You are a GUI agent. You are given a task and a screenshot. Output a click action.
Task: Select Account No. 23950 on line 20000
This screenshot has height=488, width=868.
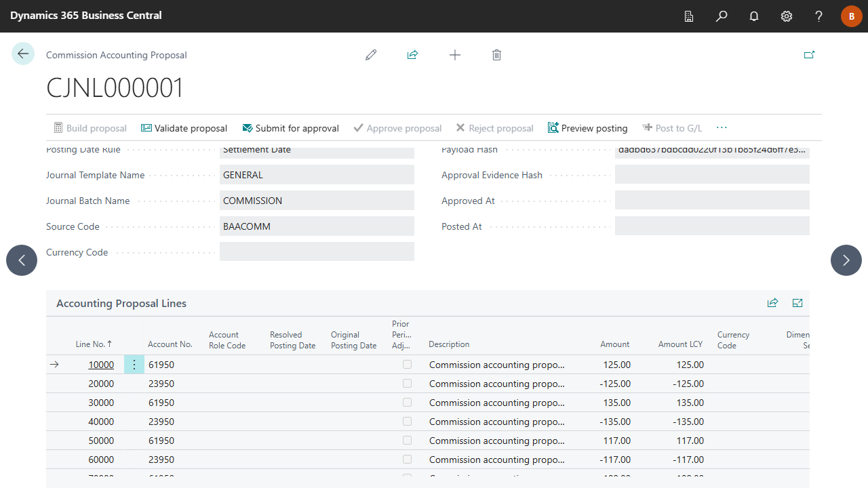click(x=161, y=384)
